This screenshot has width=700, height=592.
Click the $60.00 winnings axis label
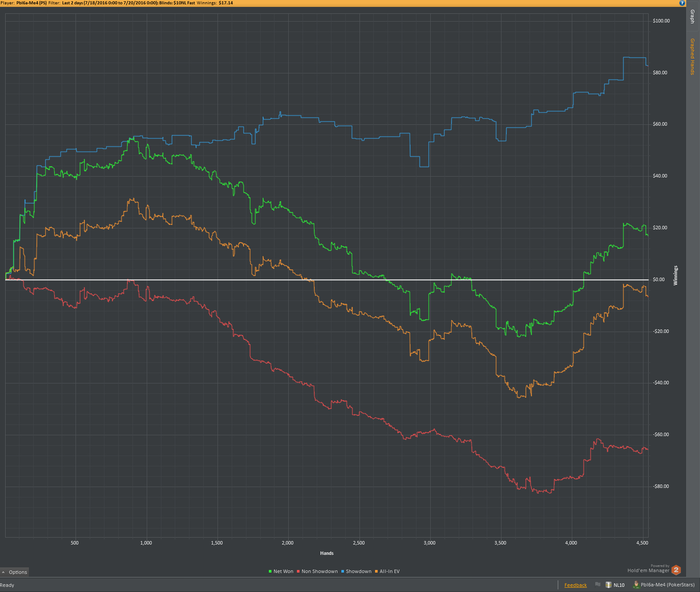coord(660,124)
